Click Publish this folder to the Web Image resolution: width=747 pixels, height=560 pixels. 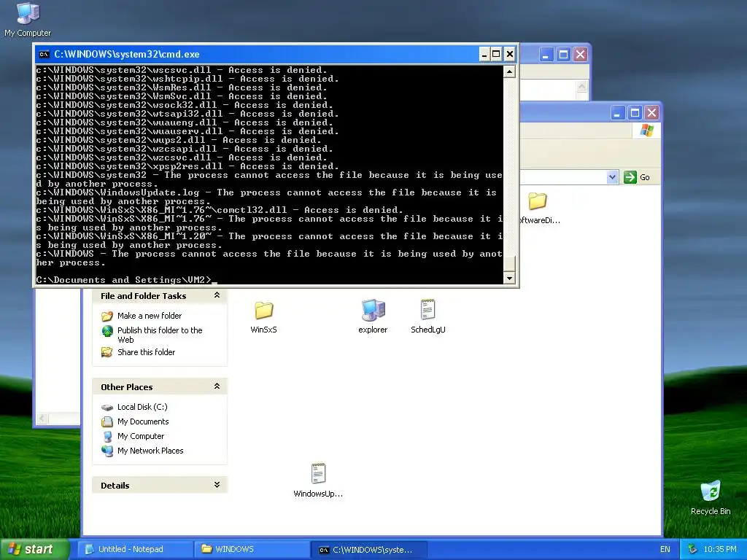tap(160, 335)
